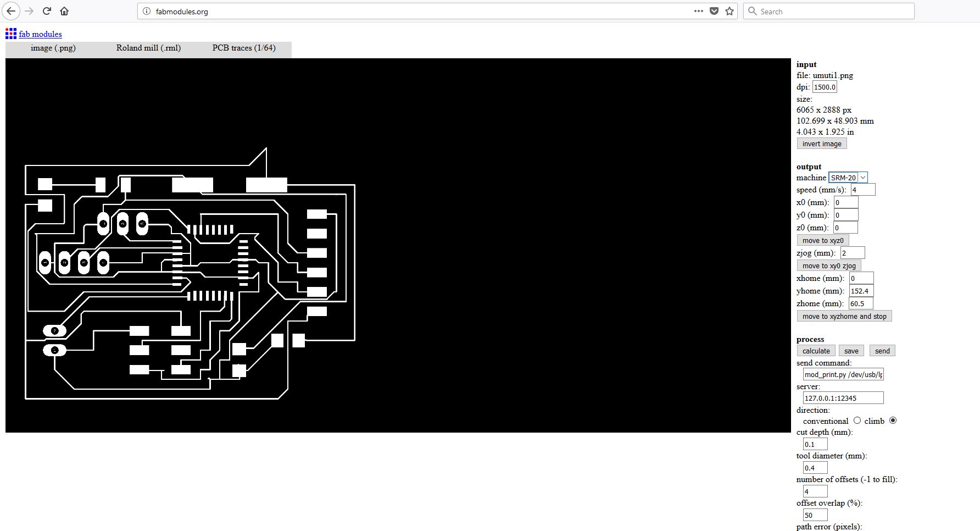Viewport: 980px width, 531px height.
Task: Open the image (.png) input menu
Action: click(x=53, y=48)
